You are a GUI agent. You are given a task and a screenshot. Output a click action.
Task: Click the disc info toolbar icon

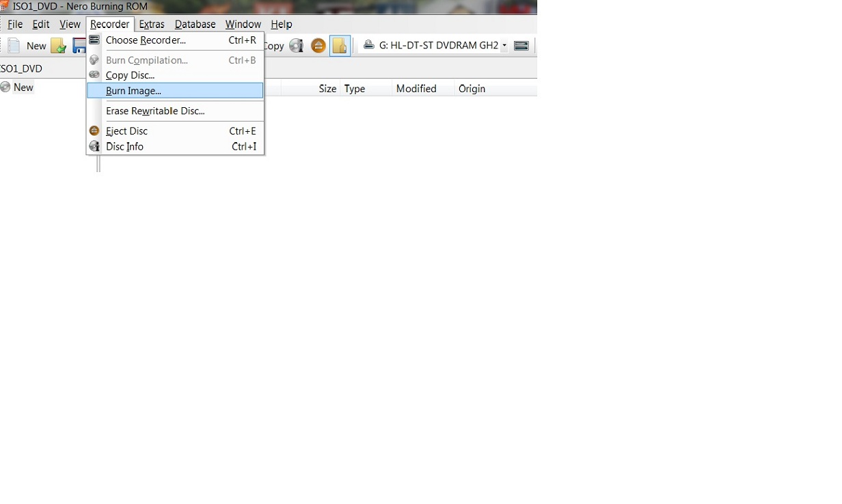296,46
